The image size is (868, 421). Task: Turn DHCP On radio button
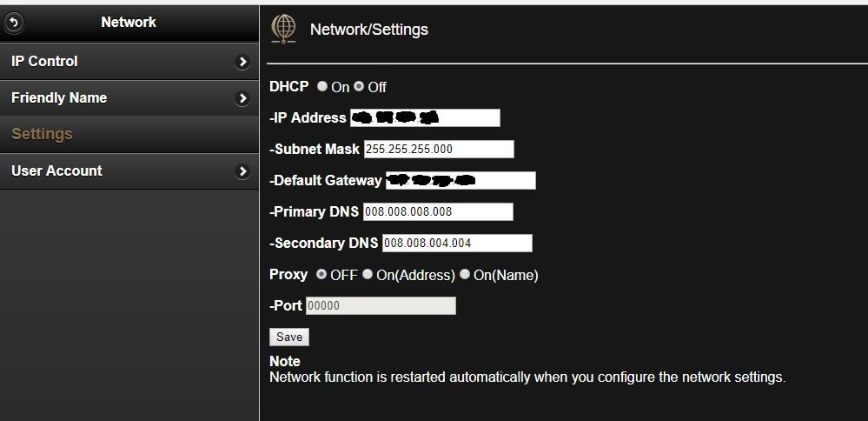[322, 86]
